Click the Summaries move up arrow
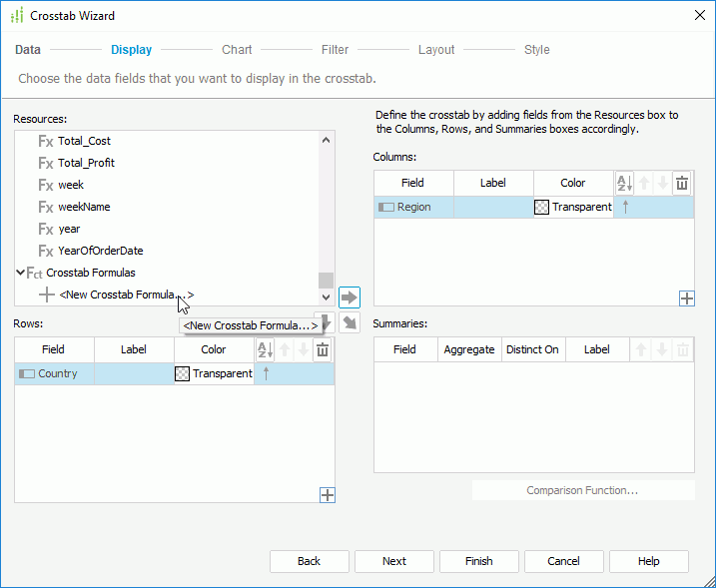The width and height of the screenshot is (716, 588). [x=641, y=349]
